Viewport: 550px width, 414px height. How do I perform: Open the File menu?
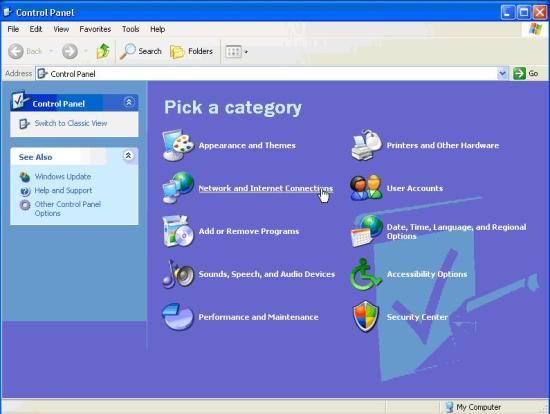click(x=13, y=29)
